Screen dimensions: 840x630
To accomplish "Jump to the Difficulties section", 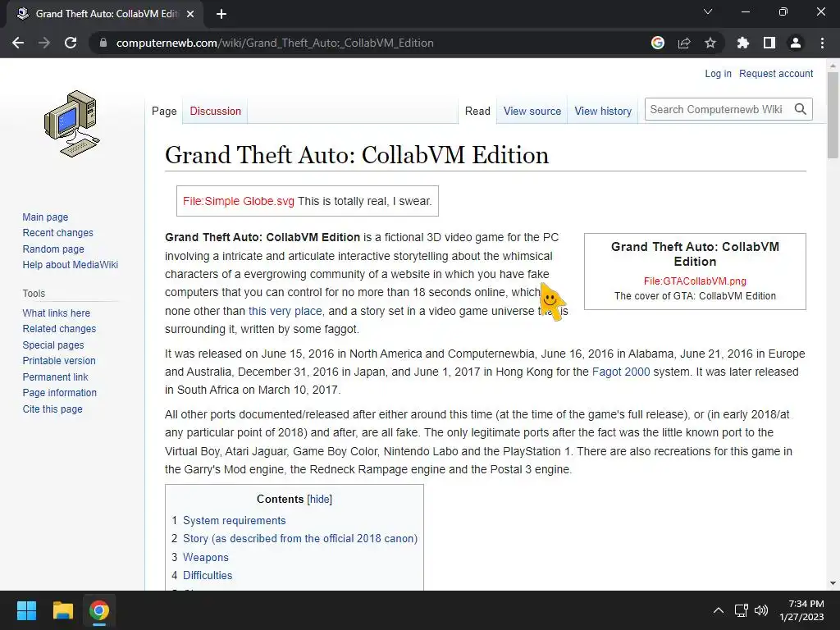I will click(208, 575).
